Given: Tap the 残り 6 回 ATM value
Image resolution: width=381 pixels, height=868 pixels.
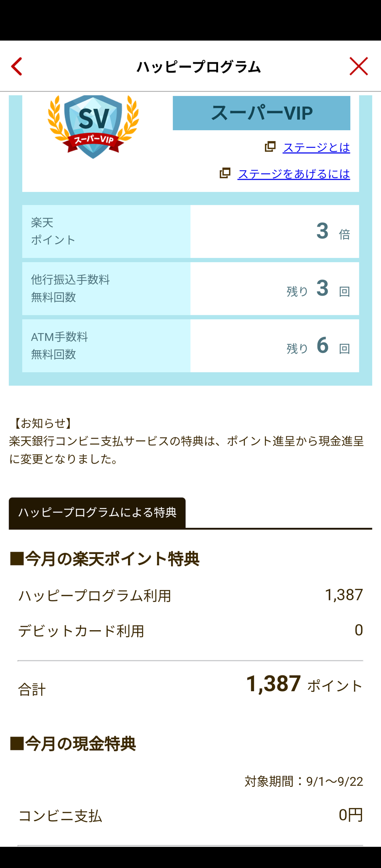Looking at the screenshot, I should 318,346.
